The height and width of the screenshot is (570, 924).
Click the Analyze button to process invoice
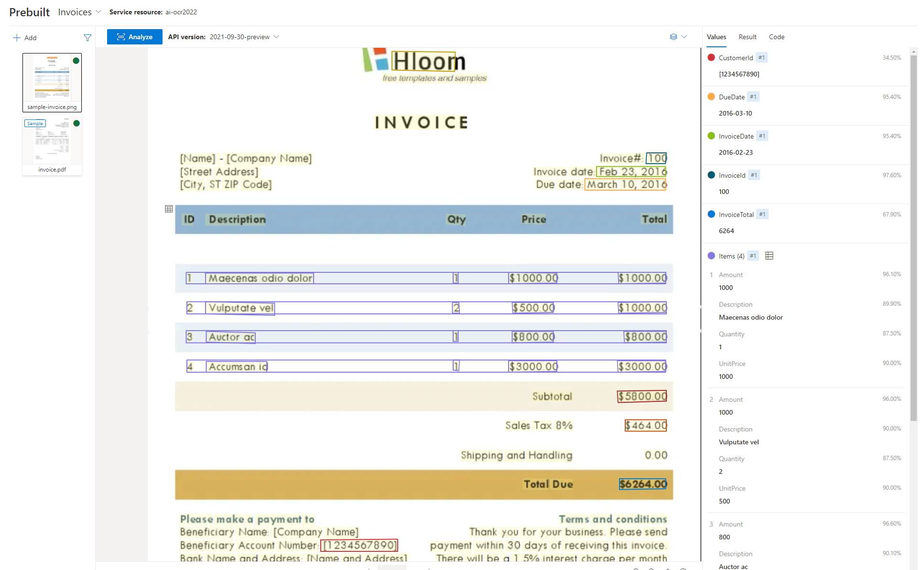134,37
